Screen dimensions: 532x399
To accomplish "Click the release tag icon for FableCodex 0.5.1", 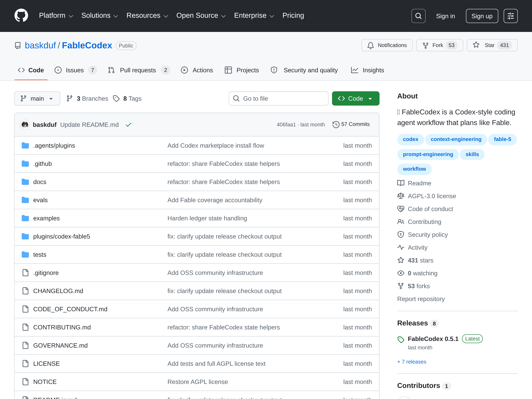I will click(401, 339).
